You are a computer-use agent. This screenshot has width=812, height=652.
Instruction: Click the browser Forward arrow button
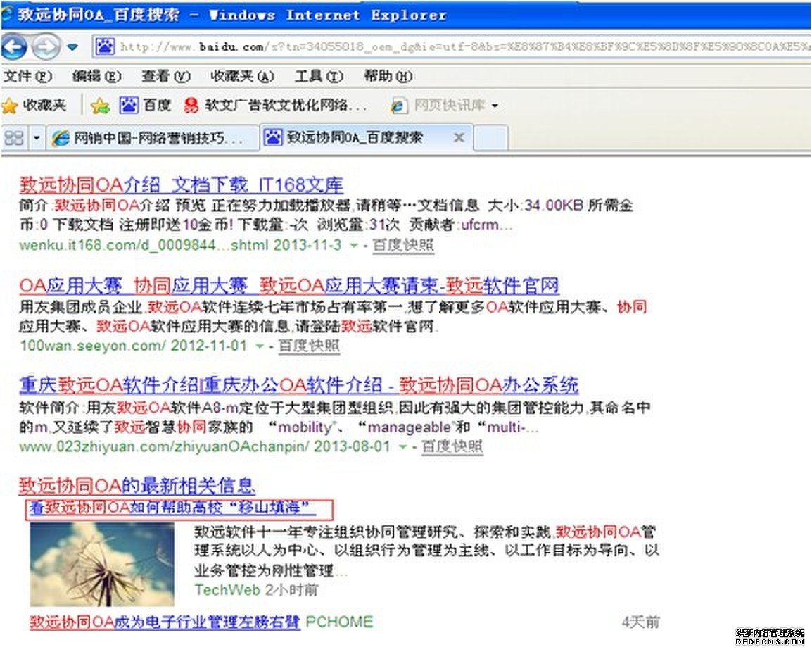tap(46, 46)
